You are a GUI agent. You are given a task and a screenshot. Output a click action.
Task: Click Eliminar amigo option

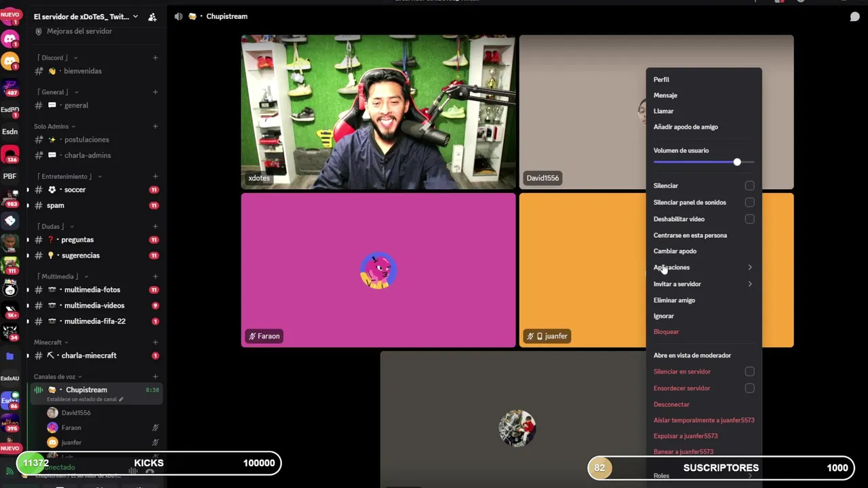(x=674, y=300)
